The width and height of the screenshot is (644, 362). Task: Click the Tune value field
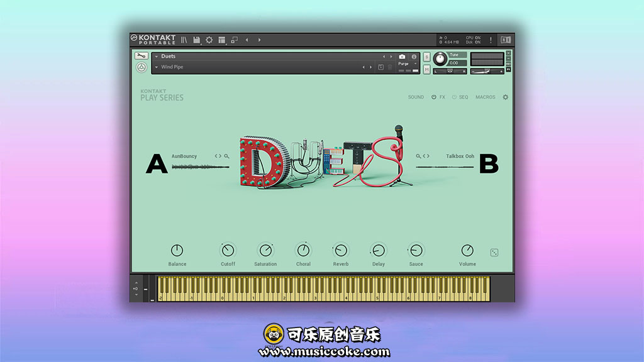click(457, 63)
